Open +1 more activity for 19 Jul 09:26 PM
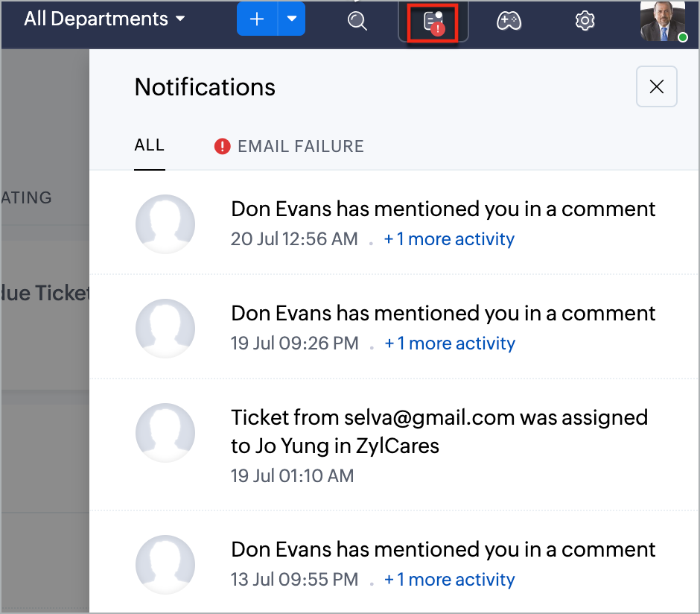The height and width of the screenshot is (614, 700). (x=450, y=344)
